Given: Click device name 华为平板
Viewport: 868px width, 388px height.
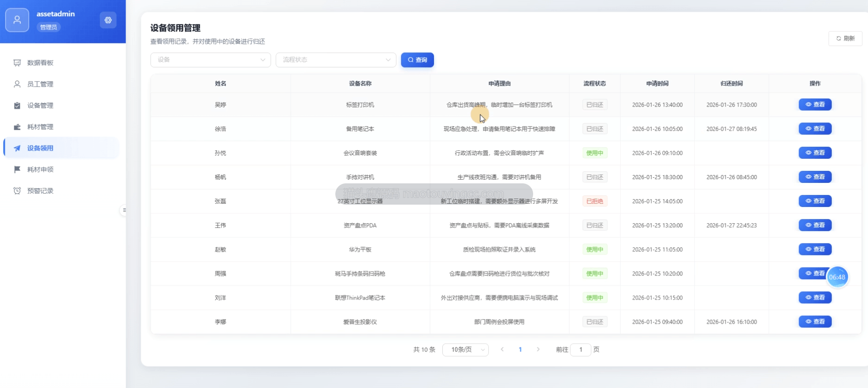Looking at the screenshot, I should pos(360,250).
